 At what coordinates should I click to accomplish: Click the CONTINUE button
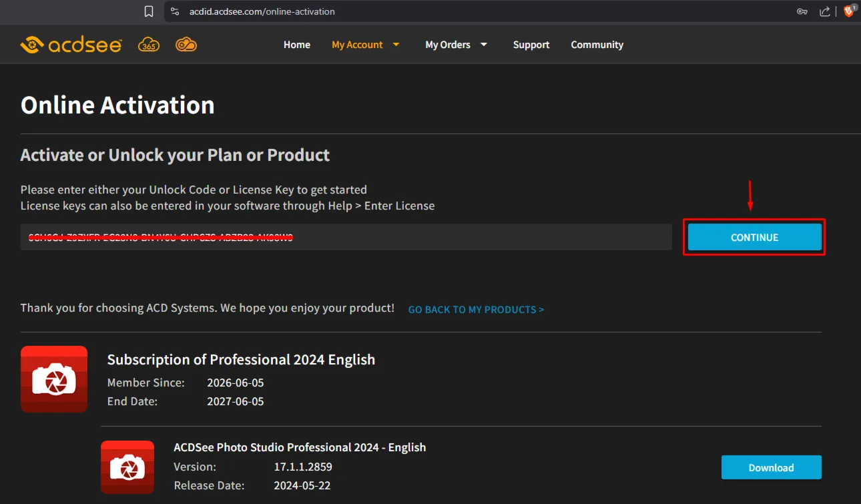[755, 237]
